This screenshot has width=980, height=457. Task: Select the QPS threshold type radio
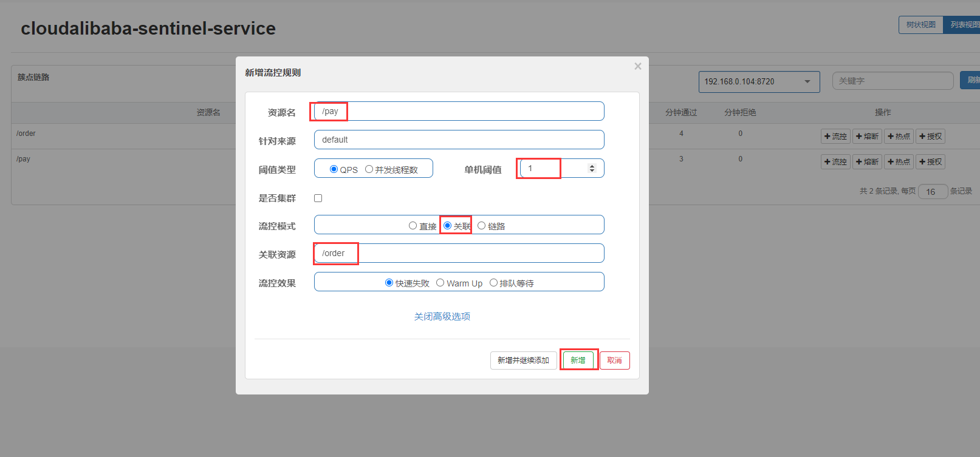(x=334, y=169)
